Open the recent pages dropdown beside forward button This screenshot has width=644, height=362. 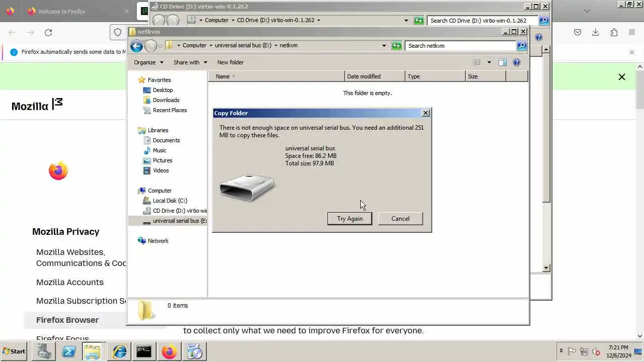click(160, 46)
